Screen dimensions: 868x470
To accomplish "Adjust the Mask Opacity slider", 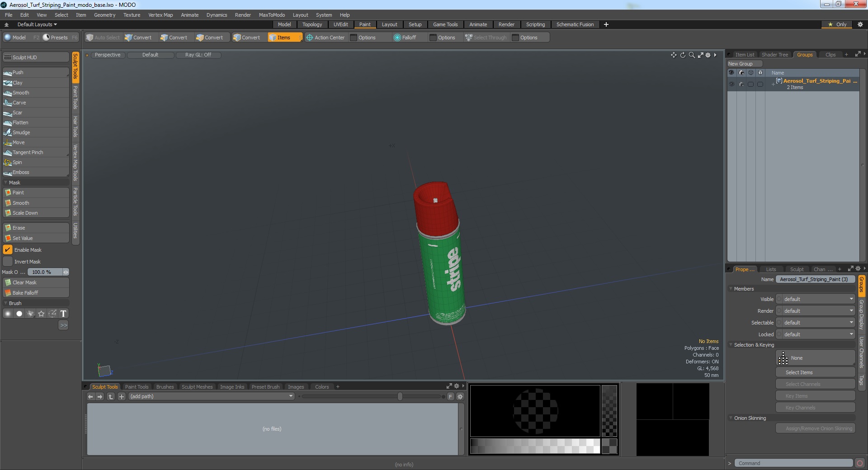I will [48, 272].
